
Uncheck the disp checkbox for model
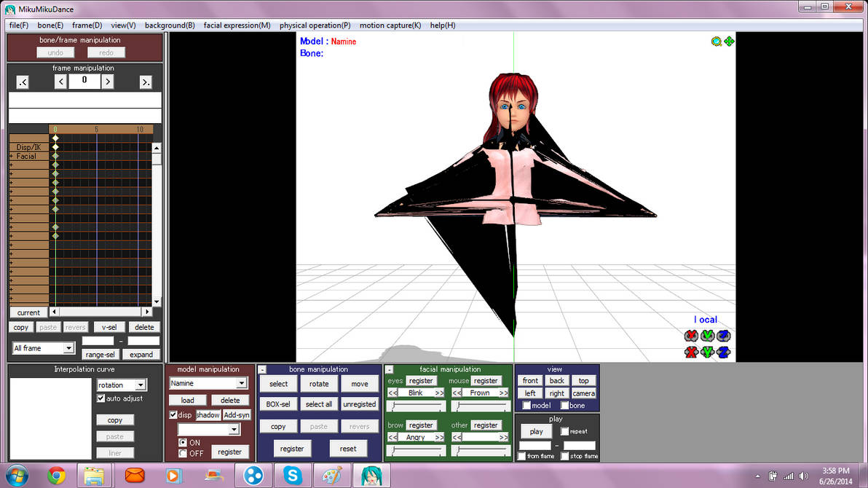pyautogui.click(x=173, y=415)
